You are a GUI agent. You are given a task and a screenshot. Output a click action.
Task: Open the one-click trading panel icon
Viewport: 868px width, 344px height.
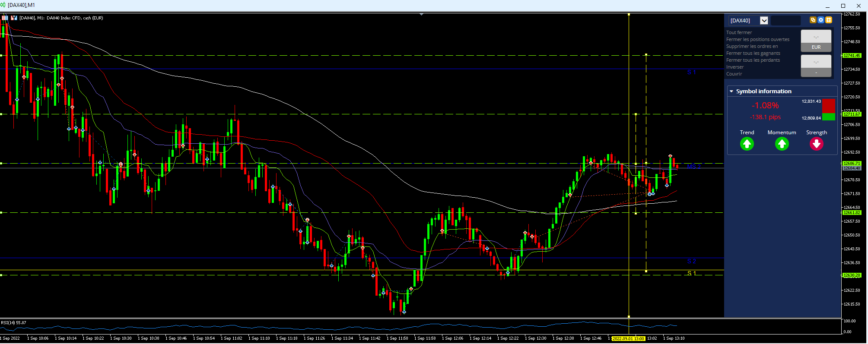click(x=5, y=18)
